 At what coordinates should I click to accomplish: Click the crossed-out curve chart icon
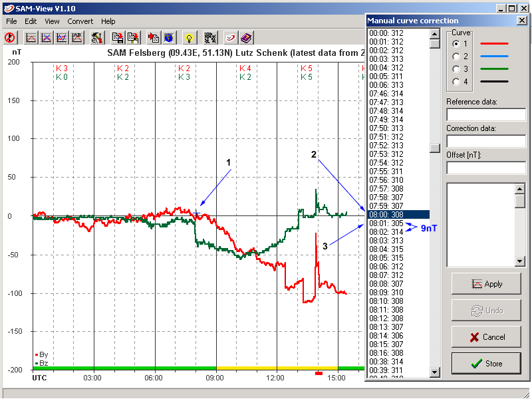click(x=46, y=38)
